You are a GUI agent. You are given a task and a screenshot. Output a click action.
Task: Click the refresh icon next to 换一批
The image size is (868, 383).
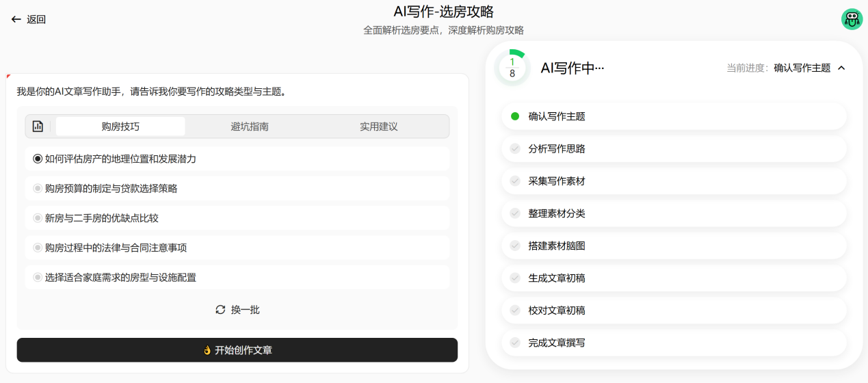[220, 310]
